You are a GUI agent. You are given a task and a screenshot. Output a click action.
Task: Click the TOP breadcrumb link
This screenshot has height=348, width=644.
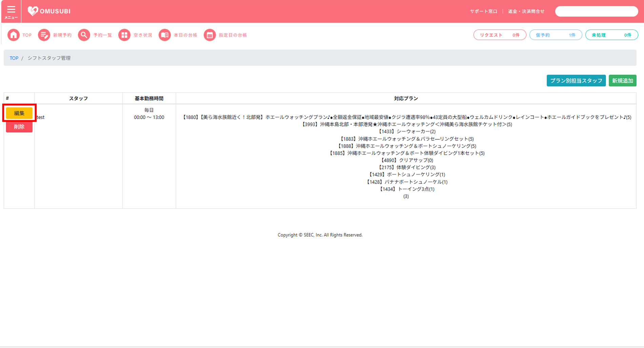(14, 58)
